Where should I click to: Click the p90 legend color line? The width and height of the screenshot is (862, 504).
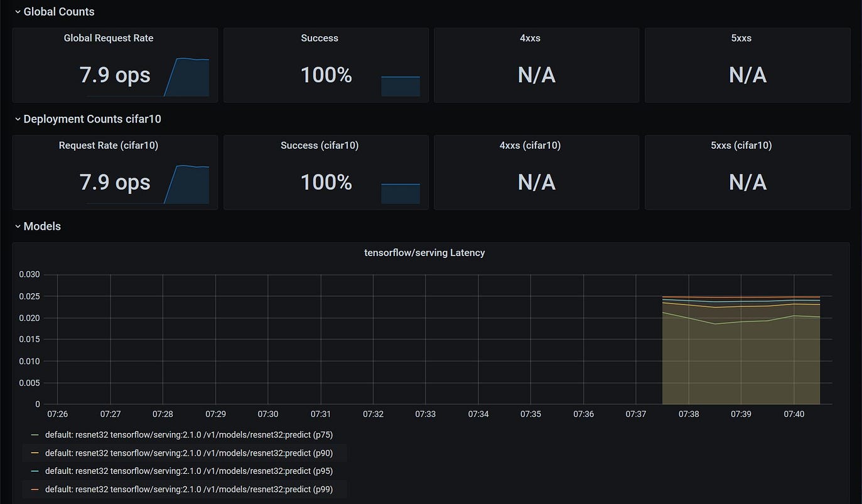pos(35,453)
